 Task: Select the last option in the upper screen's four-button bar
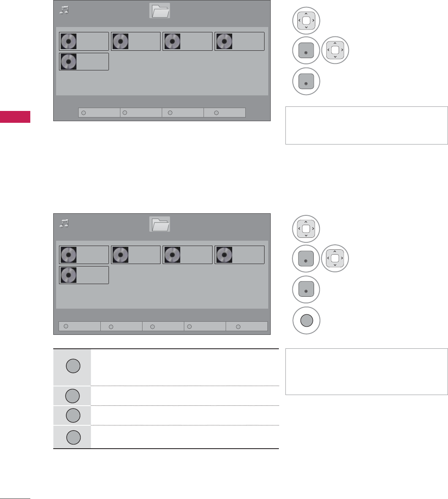coord(224,113)
